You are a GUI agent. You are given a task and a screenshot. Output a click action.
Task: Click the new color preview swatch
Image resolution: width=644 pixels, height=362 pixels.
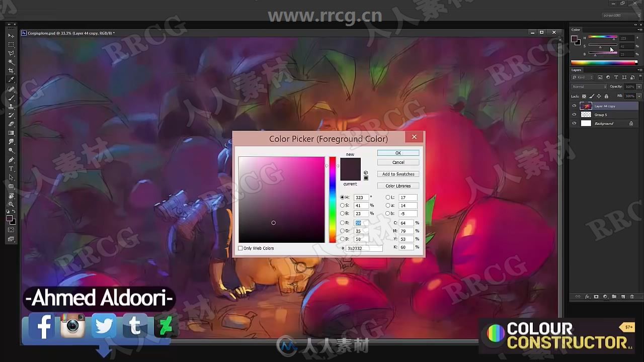click(350, 163)
